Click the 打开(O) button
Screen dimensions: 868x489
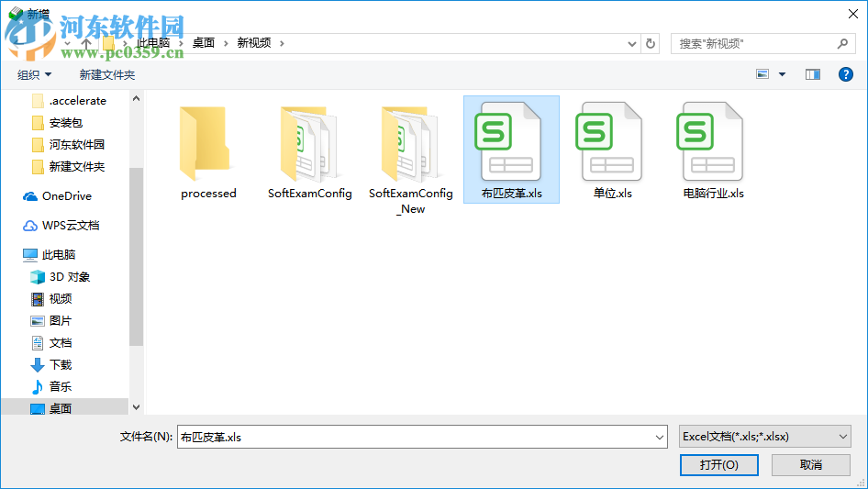tap(719, 464)
